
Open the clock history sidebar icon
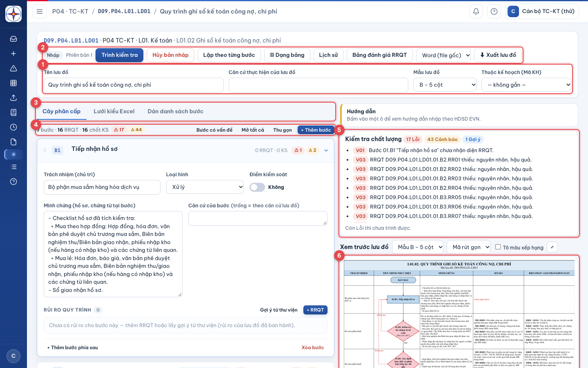tap(13, 127)
